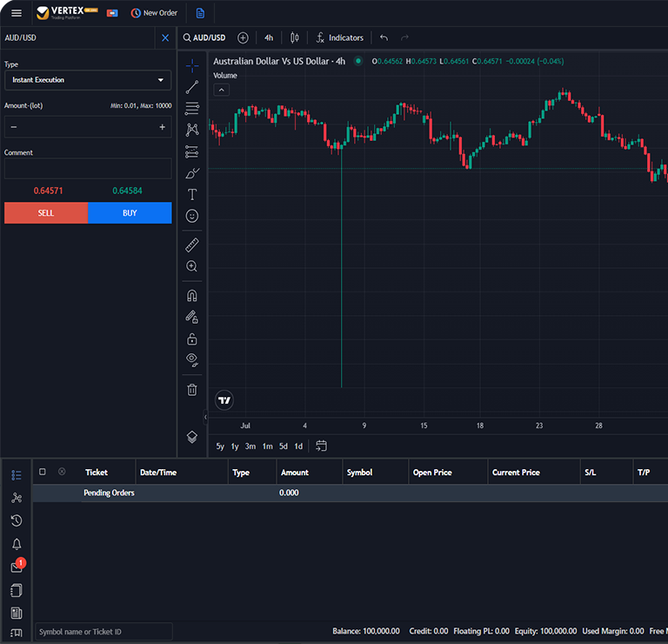Click the add symbol plus circle icon

pyautogui.click(x=243, y=38)
